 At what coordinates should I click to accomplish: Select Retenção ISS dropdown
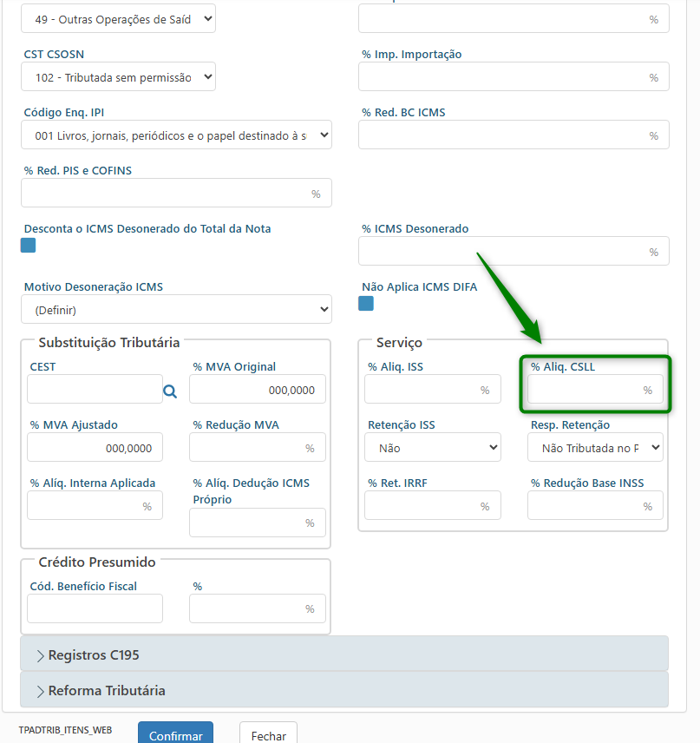tap(432, 448)
